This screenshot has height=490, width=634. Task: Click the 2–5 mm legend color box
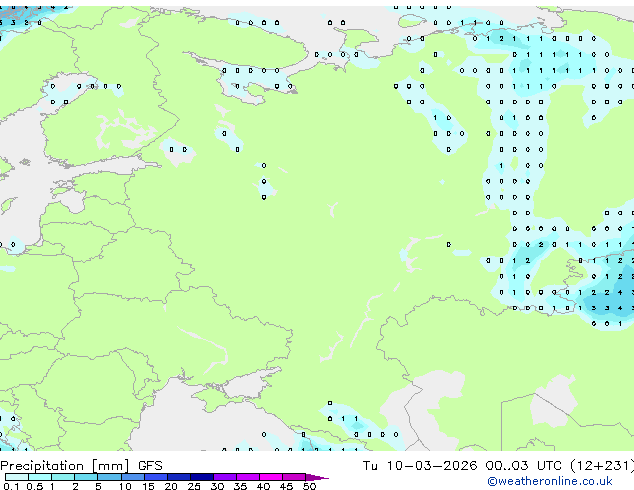pyautogui.click(x=86, y=477)
